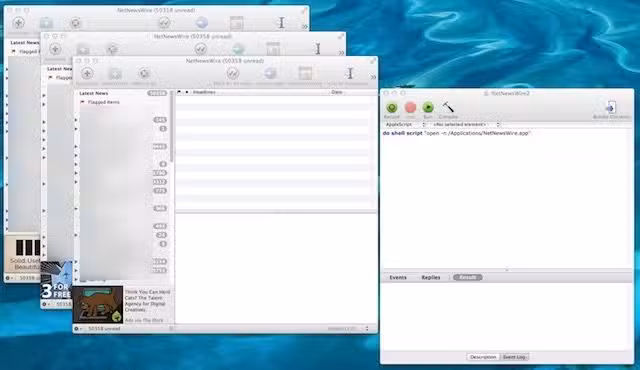Open the gear action menu in the rearmost NetNewsWire window
The width and height of the screenshot is (640, 370).
[x=9, y=278]
